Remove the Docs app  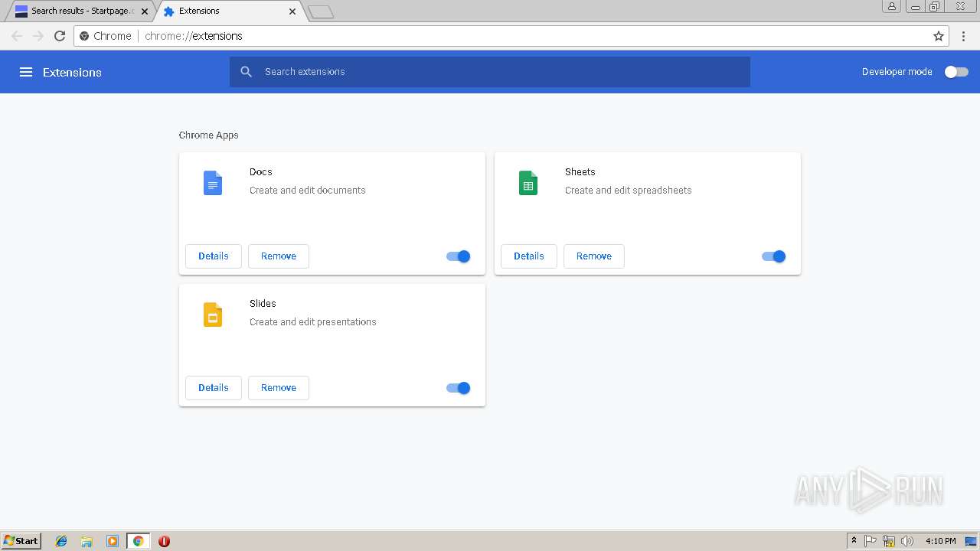click(279, 256)
